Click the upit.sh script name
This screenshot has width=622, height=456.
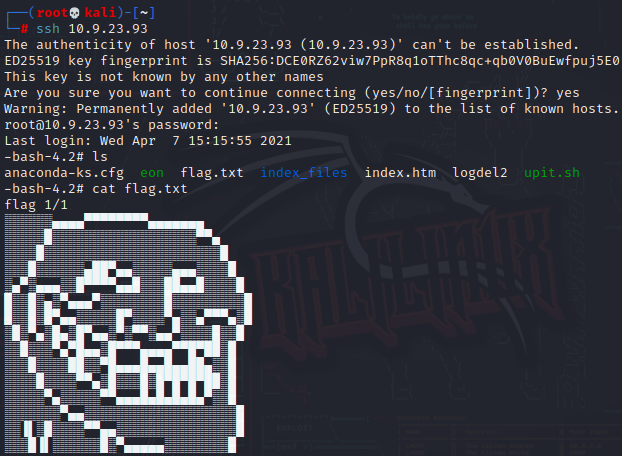pyautogui.click(x=552, y=173)
